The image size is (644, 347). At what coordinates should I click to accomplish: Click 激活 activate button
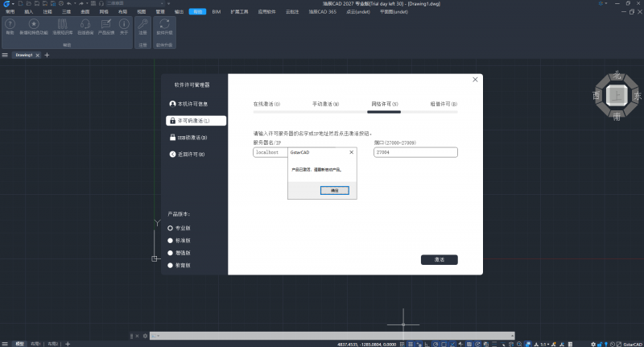click(439, 259)
